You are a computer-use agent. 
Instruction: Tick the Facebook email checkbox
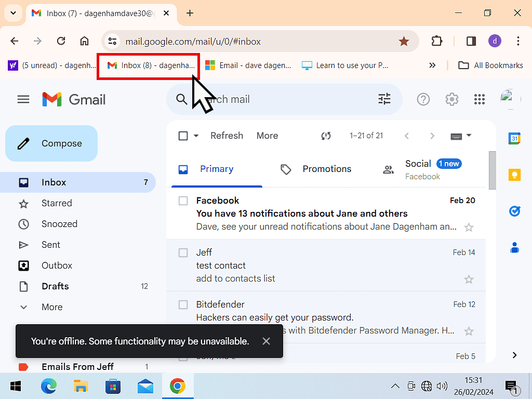183,201
